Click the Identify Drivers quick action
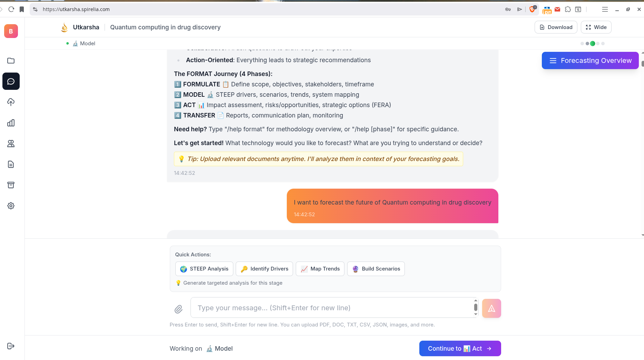 click(264, 269)
